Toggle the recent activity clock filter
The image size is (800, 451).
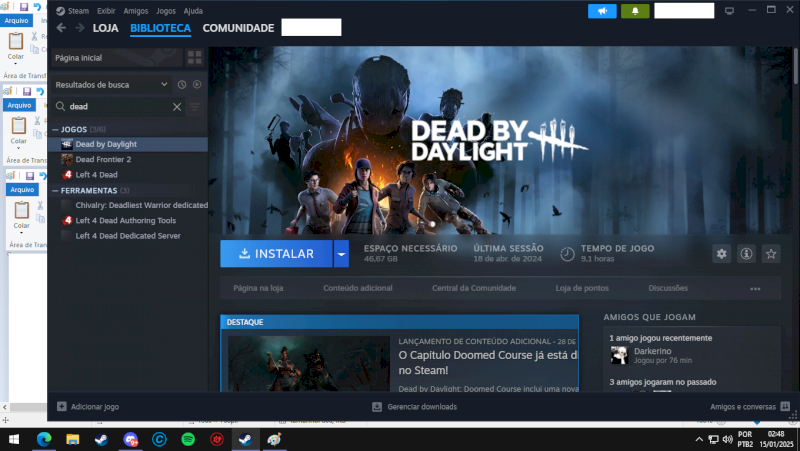tap(182, 85)
